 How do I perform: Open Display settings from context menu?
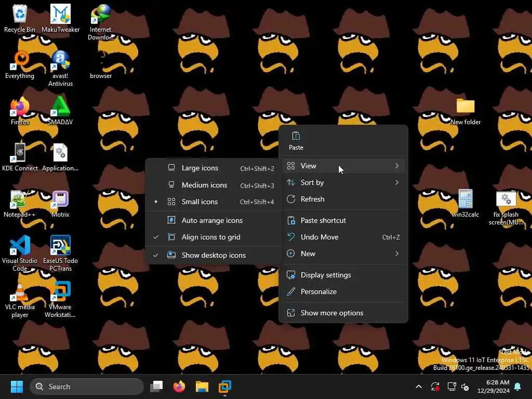point(343,275)
